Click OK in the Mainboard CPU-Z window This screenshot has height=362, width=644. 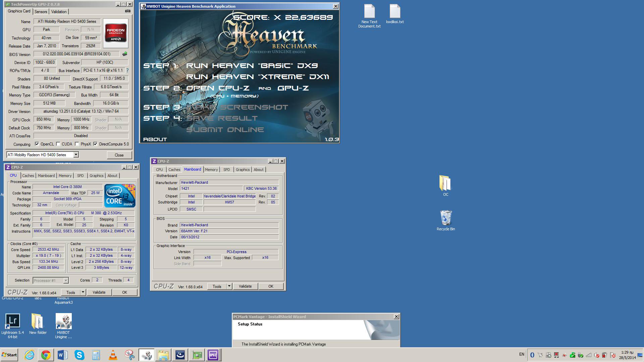(x=271, y=286)
